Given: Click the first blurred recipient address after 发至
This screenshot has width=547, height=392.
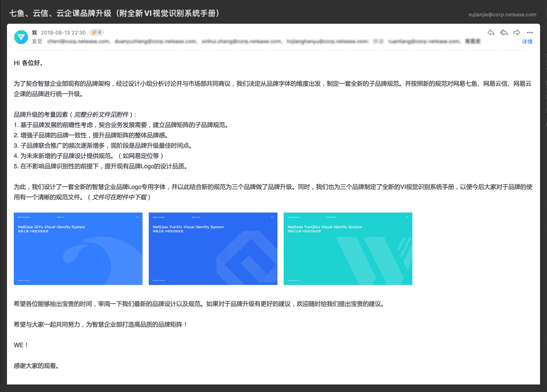Looking at the screenshot, I should pos(79,41).
